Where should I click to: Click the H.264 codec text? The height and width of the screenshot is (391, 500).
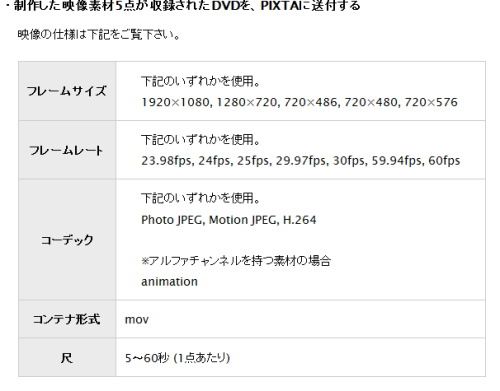[x=299, y=220]
